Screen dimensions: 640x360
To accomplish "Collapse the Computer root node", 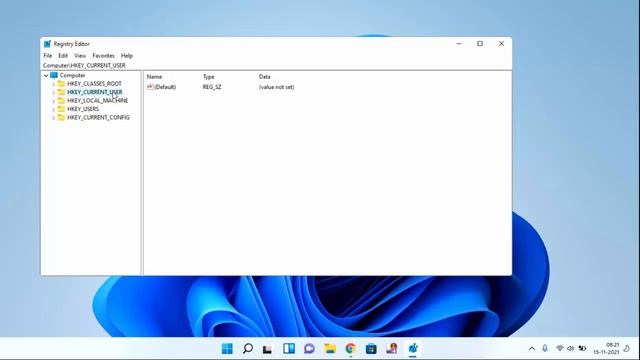I will [x=46, y=76].
